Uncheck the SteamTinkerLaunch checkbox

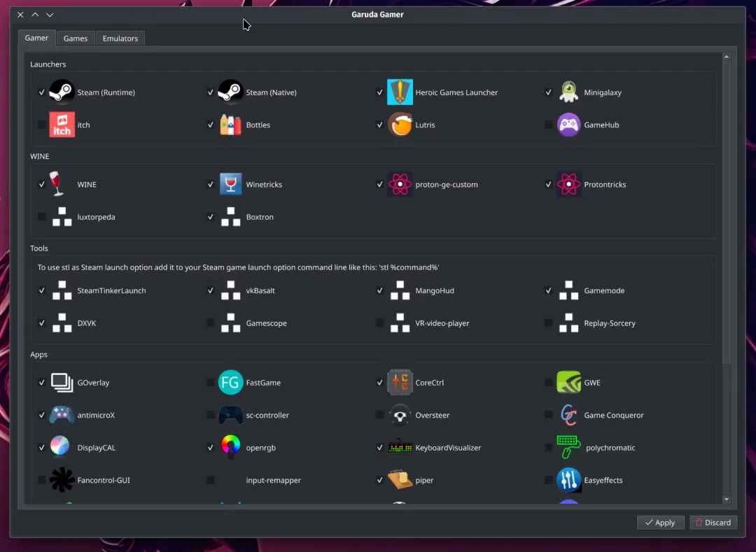[x=42, y=290]
